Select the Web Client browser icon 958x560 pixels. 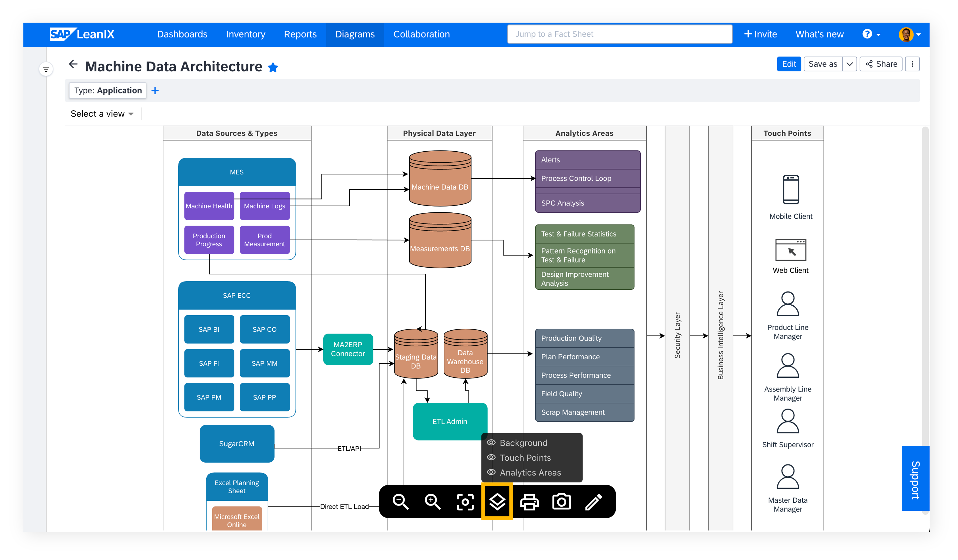[x=791, y=250]
